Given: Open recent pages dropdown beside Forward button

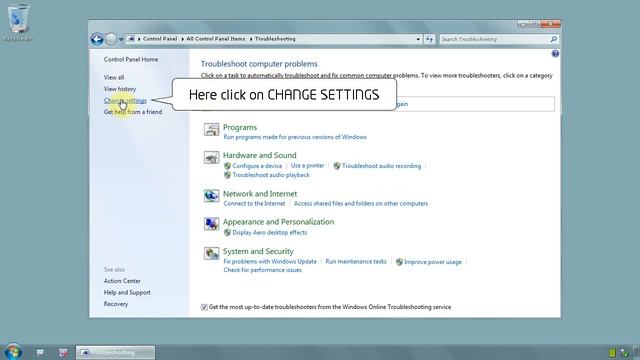Looking at the screenshot, I should 121,40.
